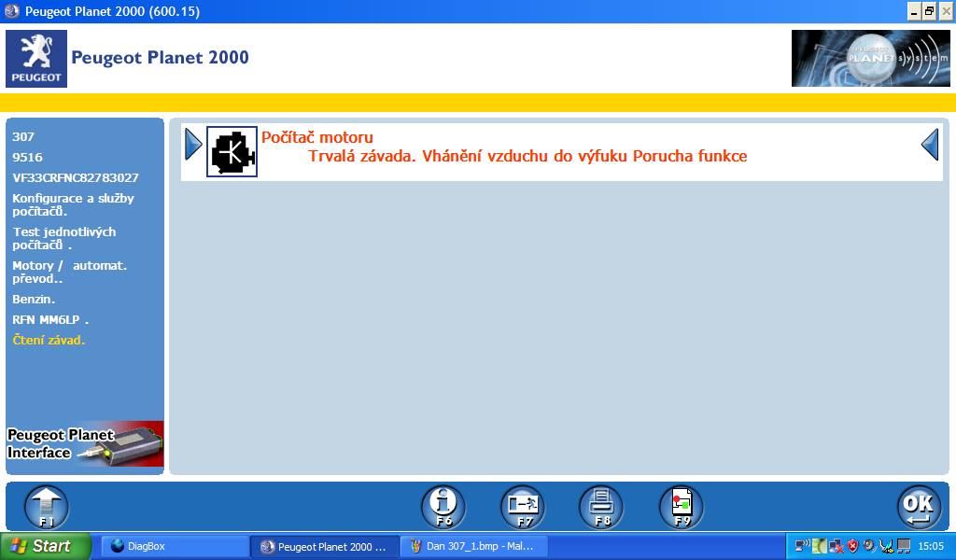Confirm with the OK button
This screenshot has width=956, height=560.
919,507
